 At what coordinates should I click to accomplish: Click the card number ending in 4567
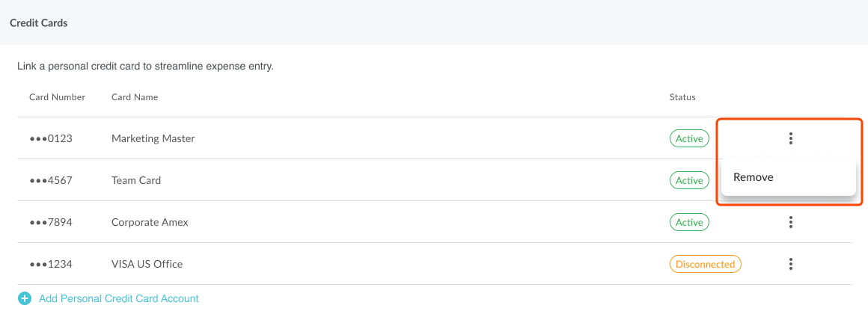click(51, 180)
